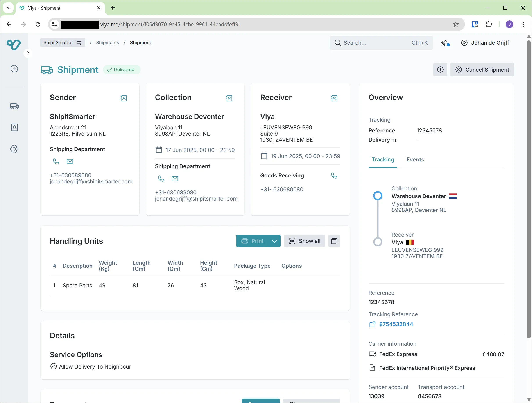Viewport: 532px width, 403px height.
Task: Expand the sidebar with chevron
Action: click(x=28, y=53)
